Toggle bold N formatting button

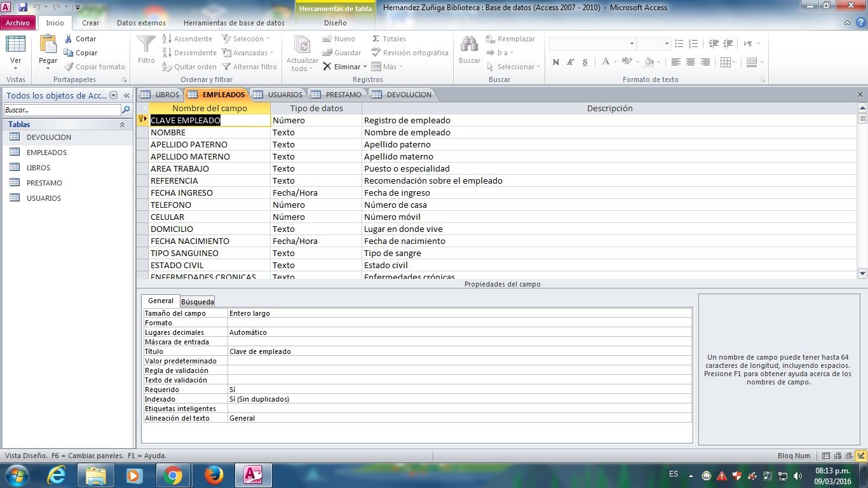[556, 62]
